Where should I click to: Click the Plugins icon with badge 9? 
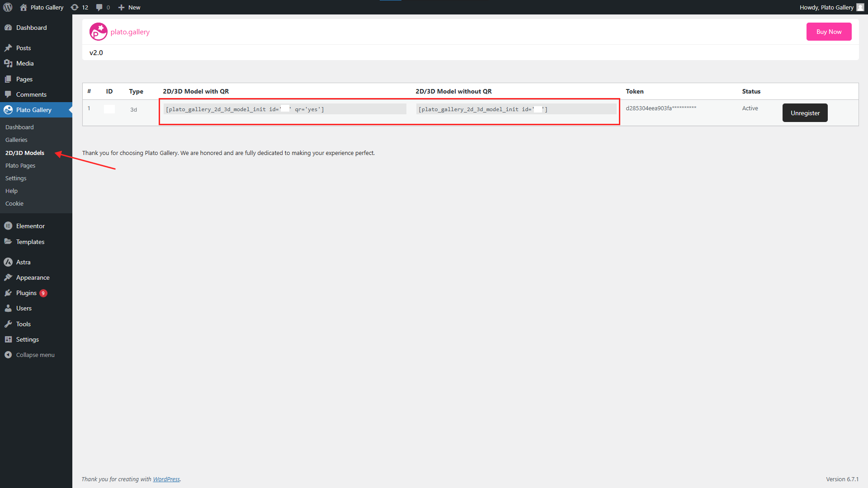(9, 292)
